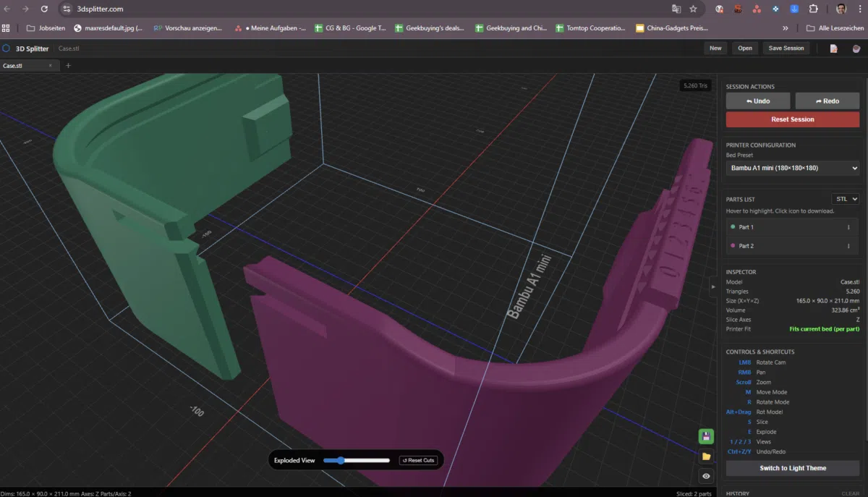This screenshot has width=868, height=497.
Task: Click the document icon in the top right toolbar
Action: [833, 48]
